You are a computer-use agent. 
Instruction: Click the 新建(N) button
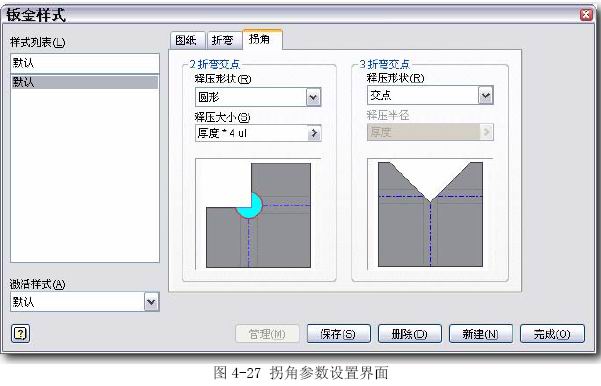click(480, 334)
